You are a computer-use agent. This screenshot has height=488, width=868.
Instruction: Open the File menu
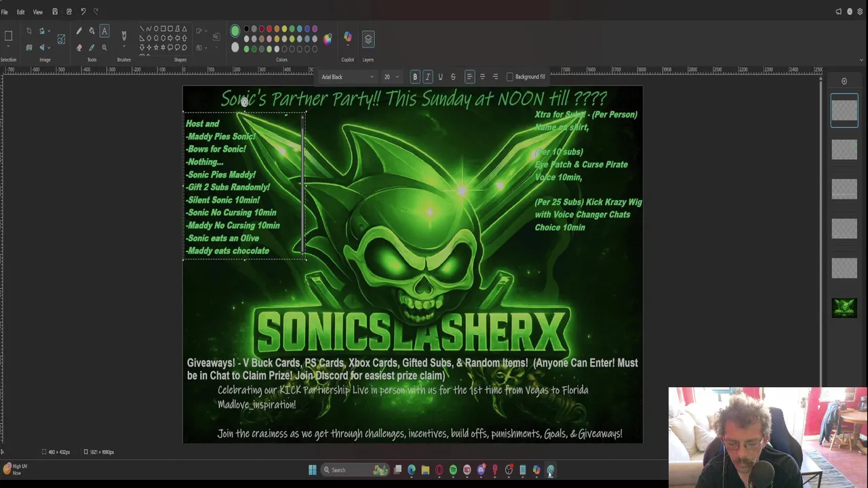coord(4,12)
